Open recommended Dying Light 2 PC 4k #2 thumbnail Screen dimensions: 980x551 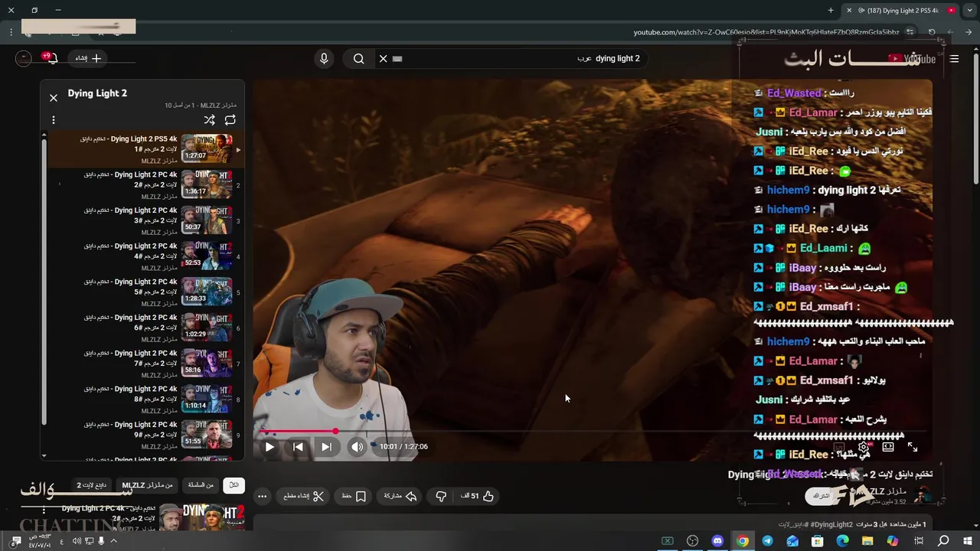(x=202, y=518)
